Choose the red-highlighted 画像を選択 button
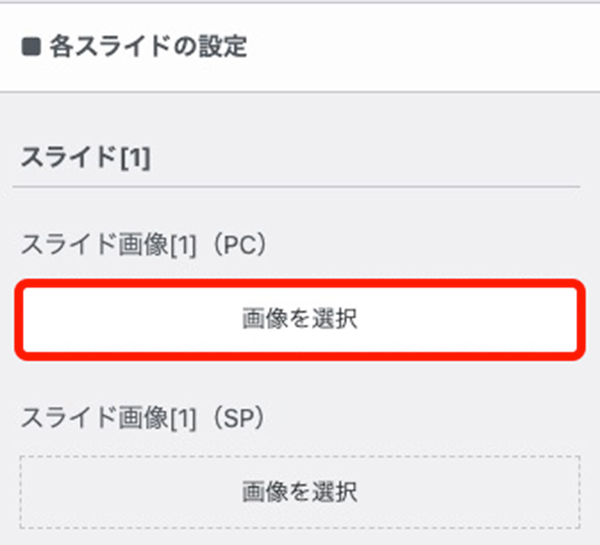600x545 pixels. (x=299, y=319)
